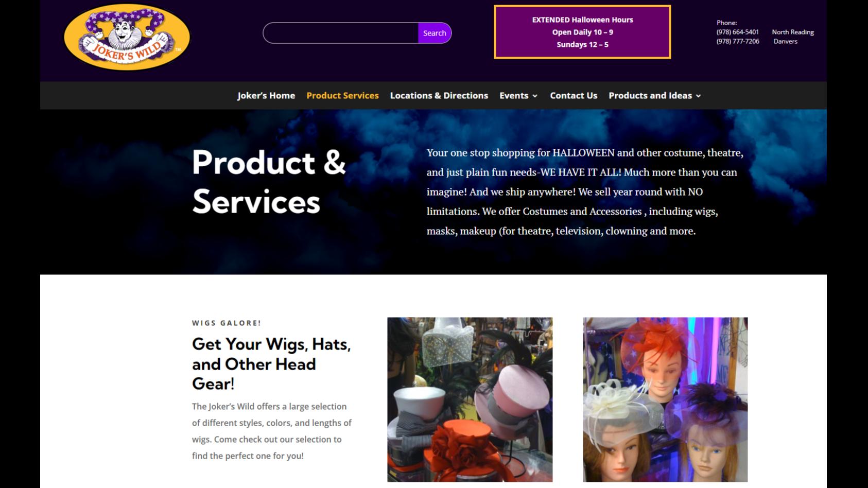Click the EXTENDED Halloween Hours banner
Screen dimensions: 868x488
(582, 32)
